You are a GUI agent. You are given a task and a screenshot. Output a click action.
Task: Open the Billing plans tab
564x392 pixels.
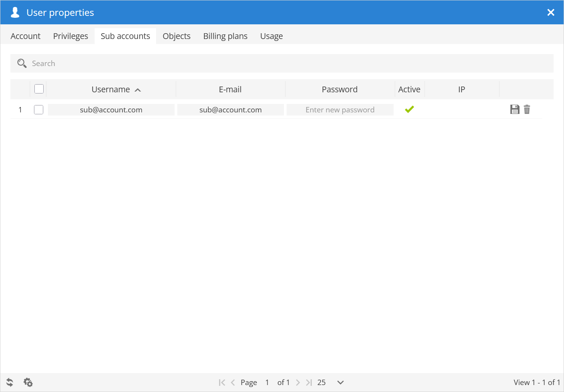point(225,36)
